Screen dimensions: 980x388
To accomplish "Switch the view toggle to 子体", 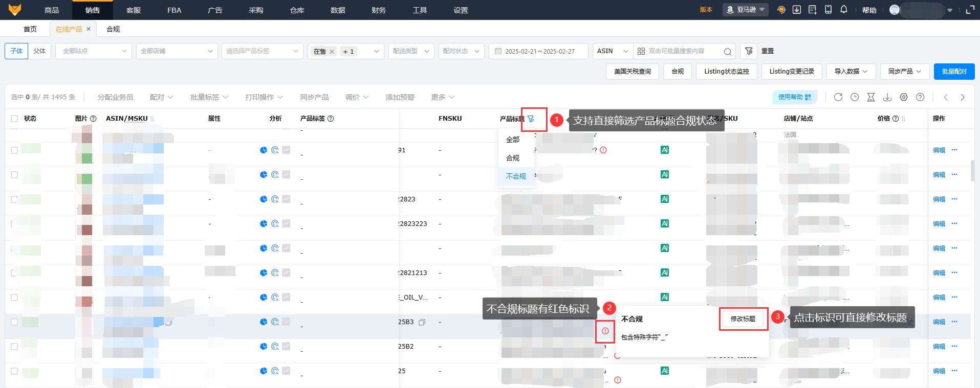I will click(x=16, y=51).
